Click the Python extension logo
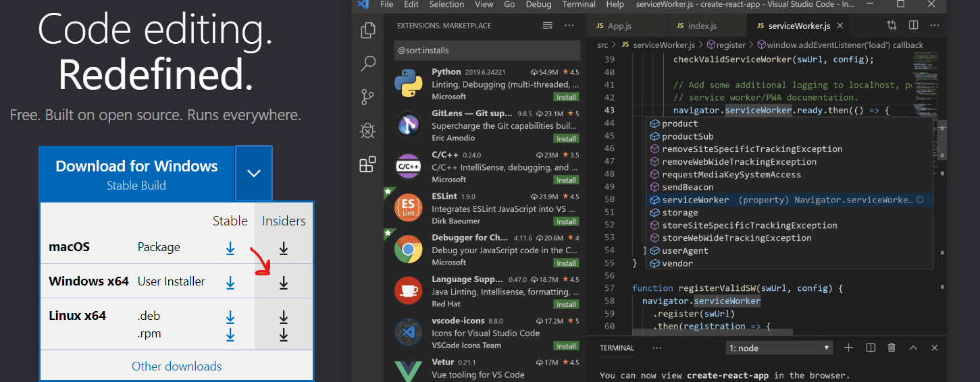 pyautogui.click(x=409, y=84)
